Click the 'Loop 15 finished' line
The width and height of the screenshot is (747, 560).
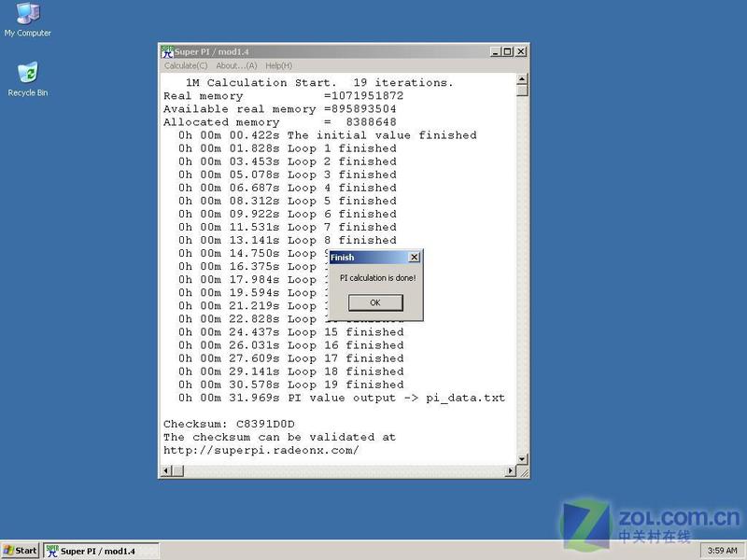pos(291,332)
